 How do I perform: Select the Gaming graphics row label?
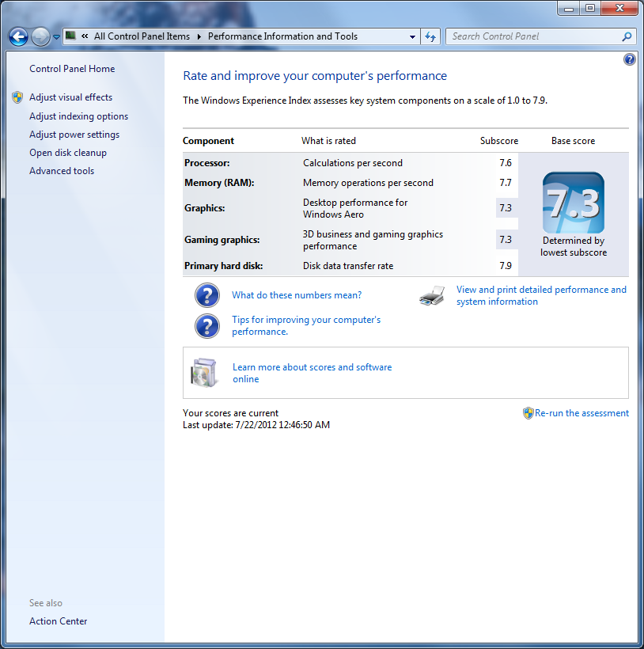point(222,240)
